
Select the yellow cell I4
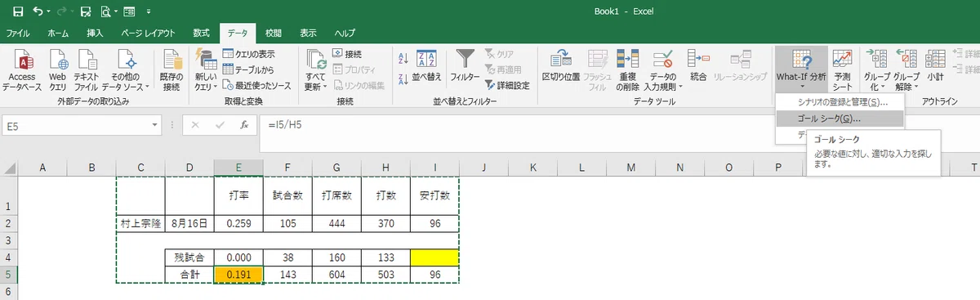coord(434,257)
